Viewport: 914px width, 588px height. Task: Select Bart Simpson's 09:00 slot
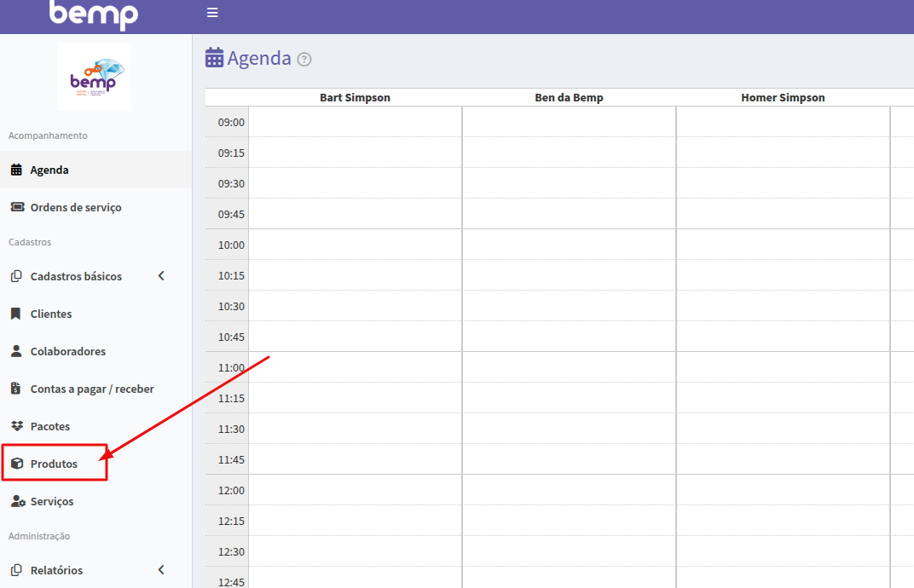point(355,122)
